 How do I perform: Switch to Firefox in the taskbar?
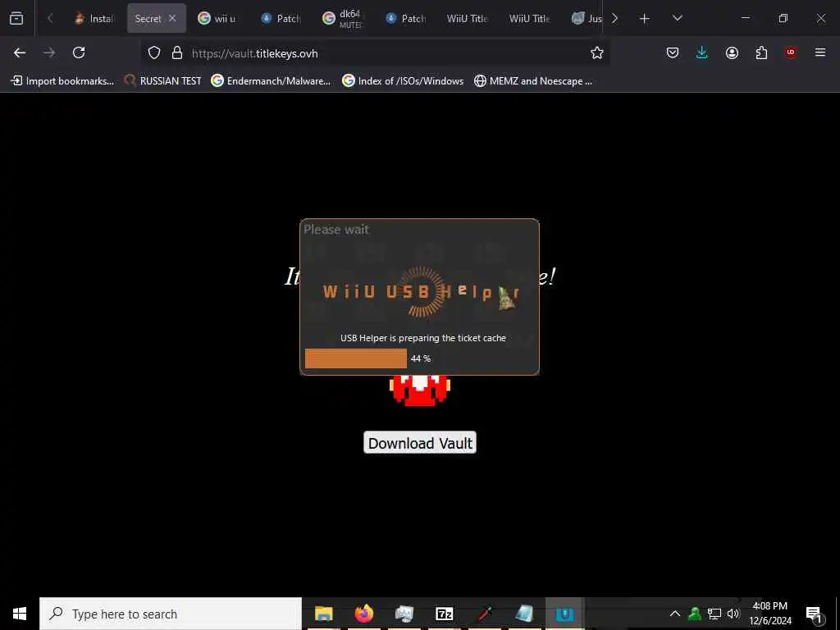(x=364, y=614)
